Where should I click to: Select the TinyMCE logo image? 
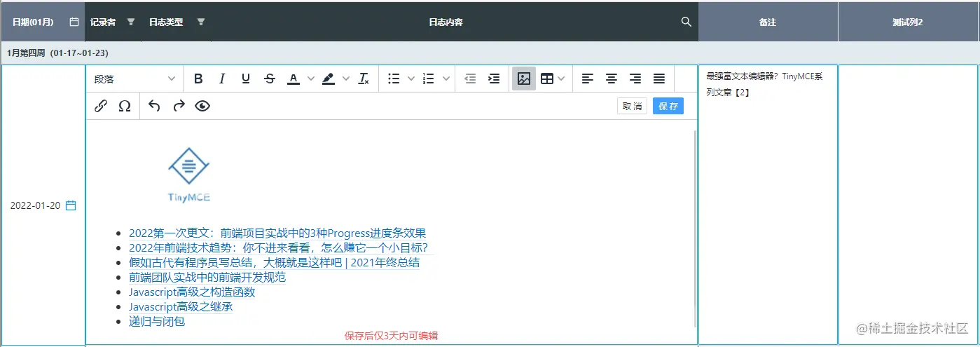tap(189, 176)
